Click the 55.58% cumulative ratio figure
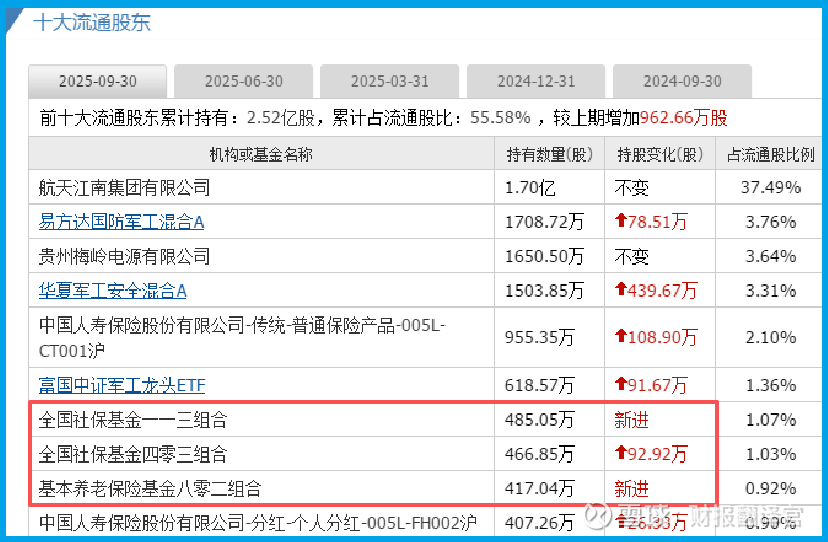This screenshot has width=828, height=542. (500, 117)
